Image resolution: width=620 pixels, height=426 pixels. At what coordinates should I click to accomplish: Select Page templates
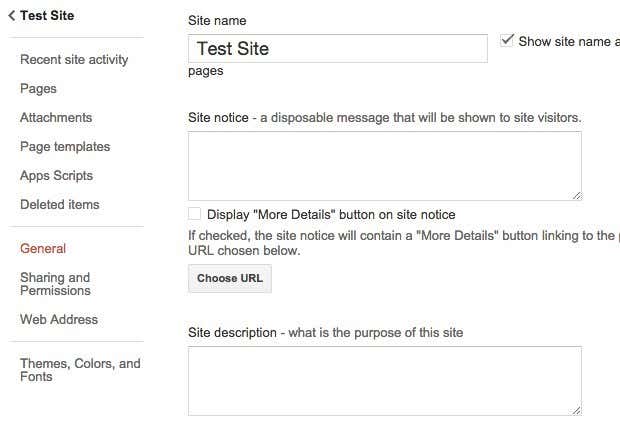tap(65, 147)
